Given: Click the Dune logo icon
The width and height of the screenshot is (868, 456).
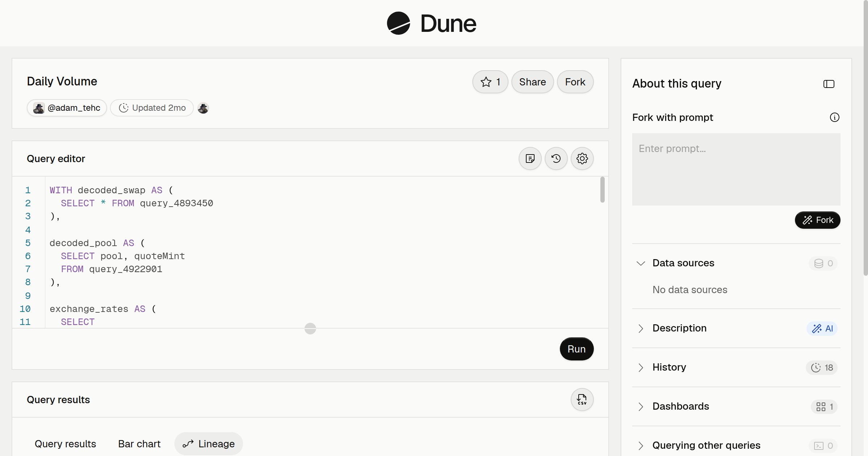Looking at the screenshot, I should pos(398,23).
